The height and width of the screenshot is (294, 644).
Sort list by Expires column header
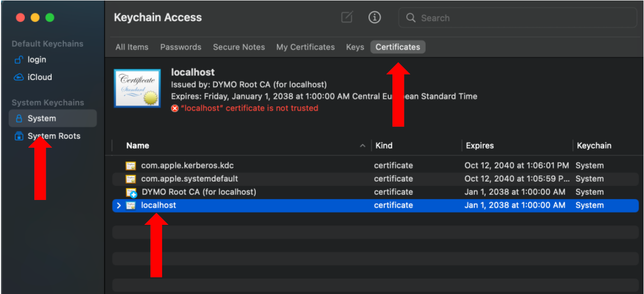[x=479, y=146]
